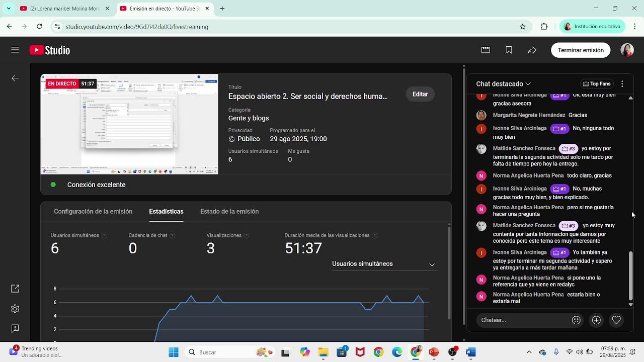Image resolution: width=644 pixels, height=362 pixels.
Task: Open the pop-out external link icon
Action: (x=15, y=289)
